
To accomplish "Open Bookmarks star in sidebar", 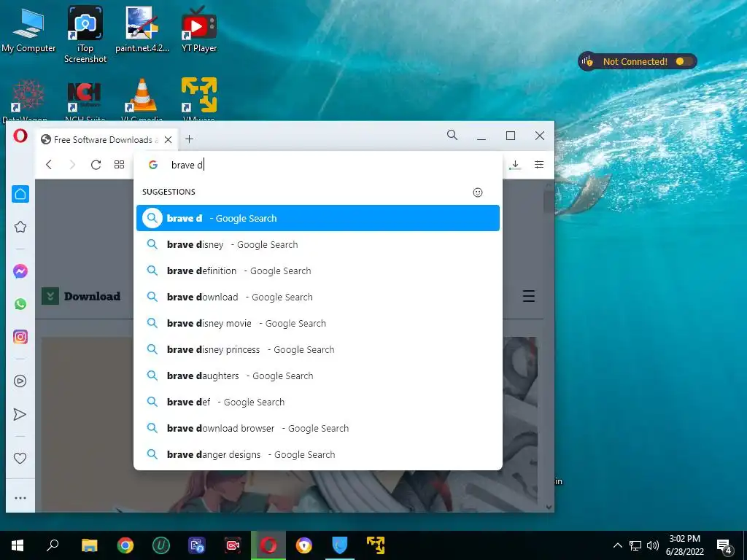I will click(20, 227).
